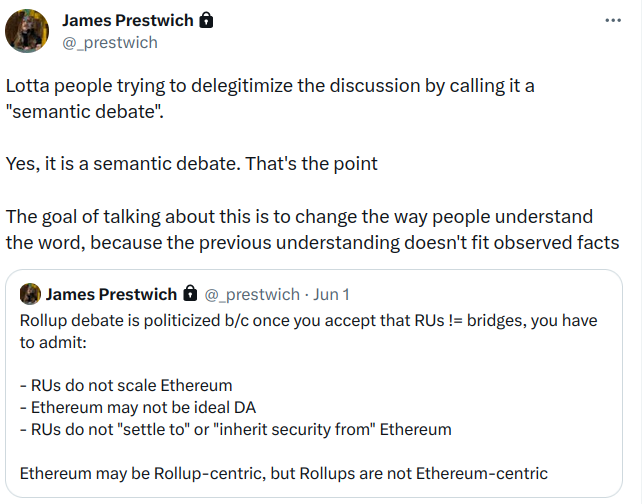Click the @_prestwich handle under the header name

click(x=109, y=43)
